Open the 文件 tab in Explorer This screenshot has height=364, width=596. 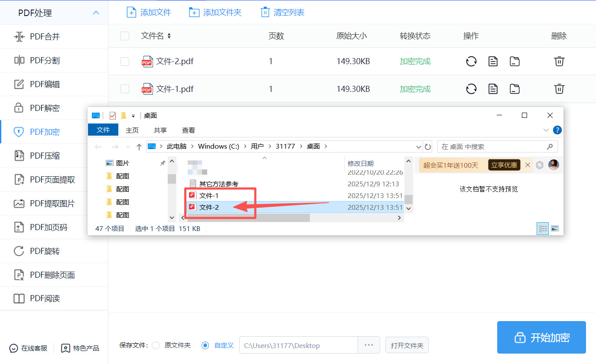click(103, 130)
